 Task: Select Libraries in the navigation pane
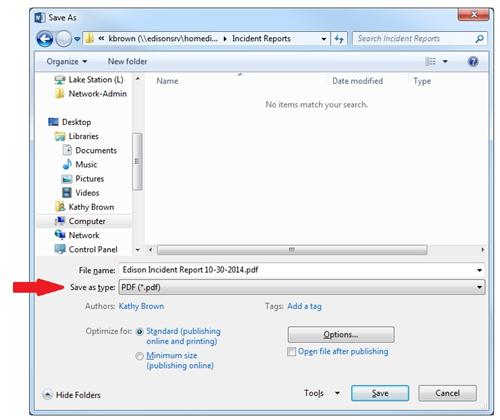click(76, 136)
